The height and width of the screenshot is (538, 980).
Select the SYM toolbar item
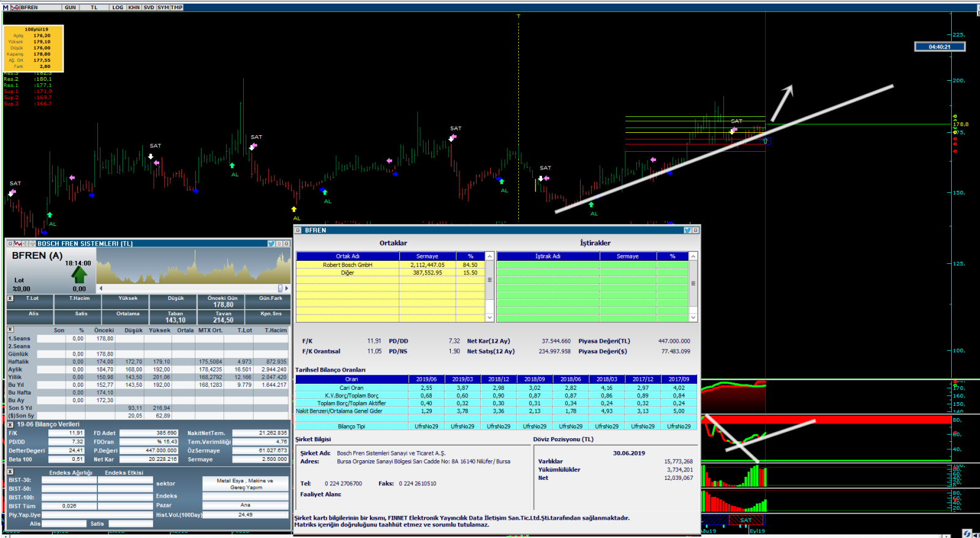pyautogui.click(x=163, y=7)
